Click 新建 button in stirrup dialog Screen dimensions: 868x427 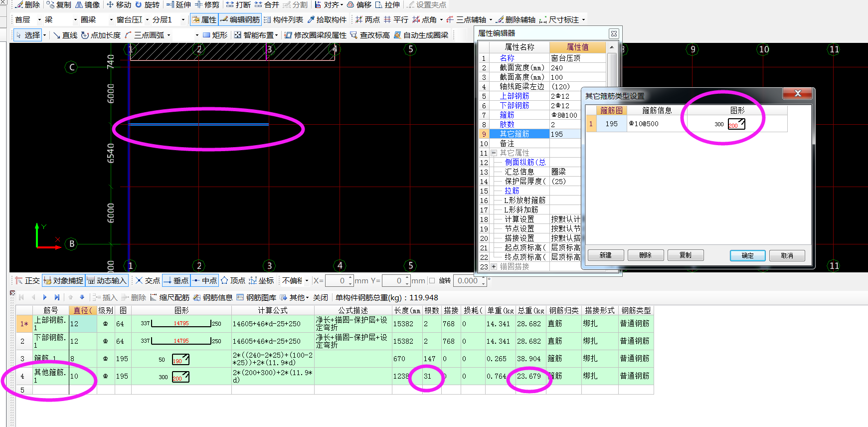point(606,255)
